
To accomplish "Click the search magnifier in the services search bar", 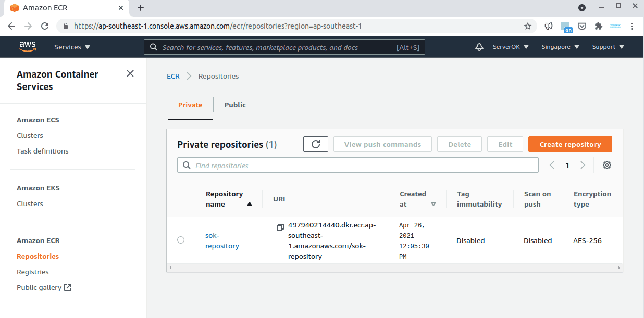I will coord(153,47).
